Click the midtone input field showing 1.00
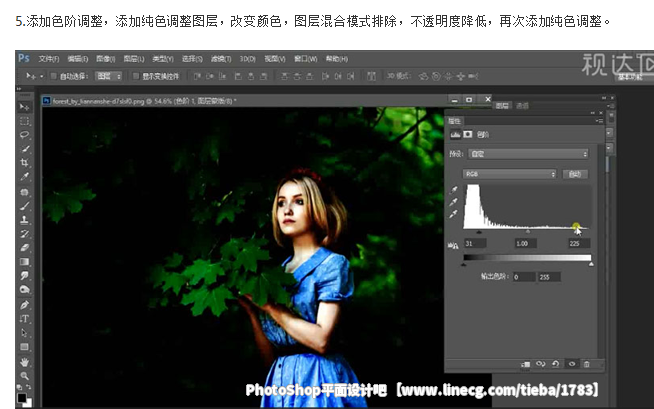654x409 pixels. click(526, 243)
